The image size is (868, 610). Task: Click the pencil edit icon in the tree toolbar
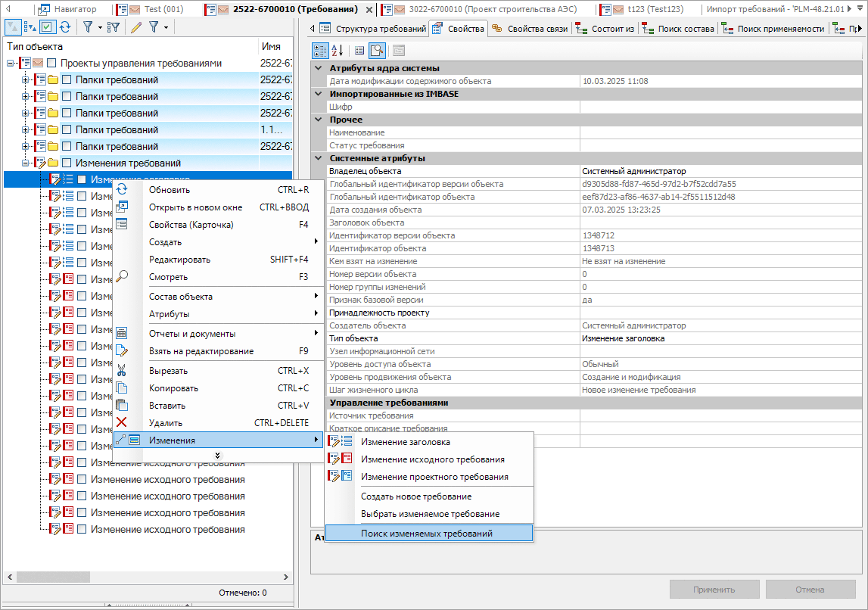136,27
